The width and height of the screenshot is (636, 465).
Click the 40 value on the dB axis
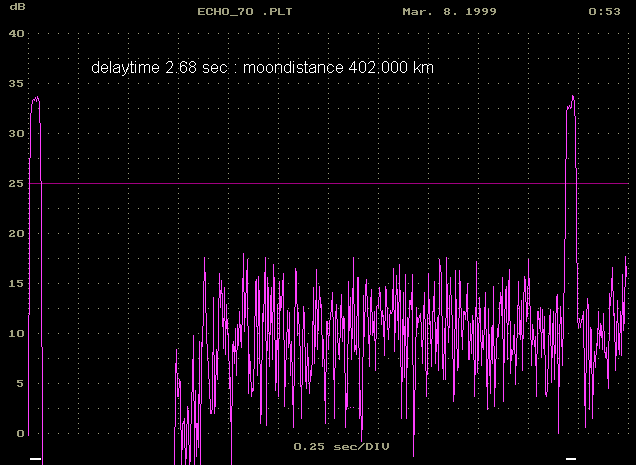point(14,33)
